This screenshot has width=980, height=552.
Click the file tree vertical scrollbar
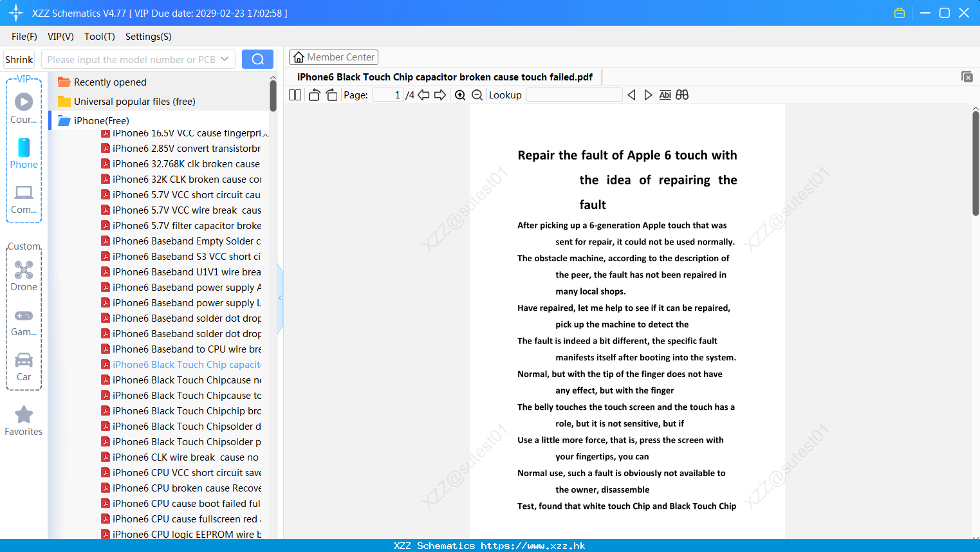[x=273, y=97]
